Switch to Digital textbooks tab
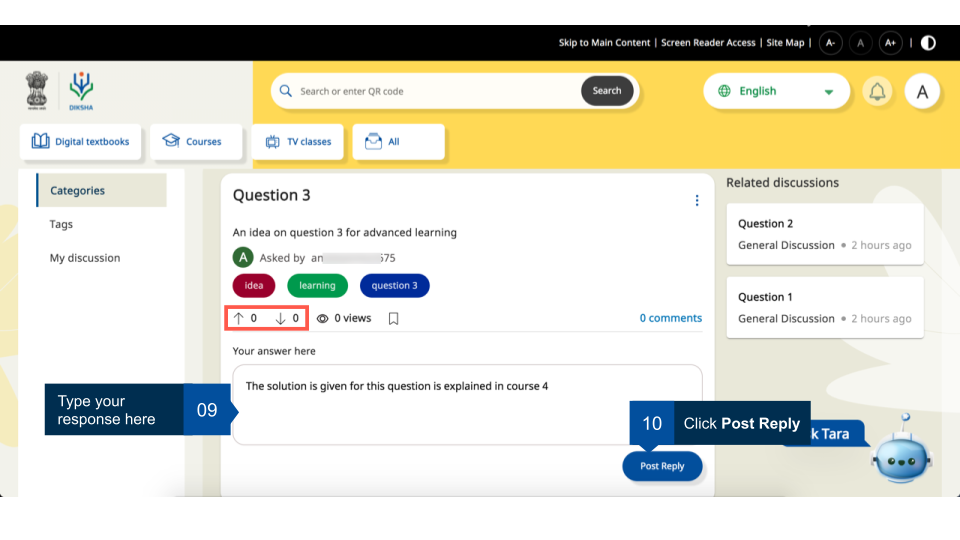960x540 pixels. [81, 142]
